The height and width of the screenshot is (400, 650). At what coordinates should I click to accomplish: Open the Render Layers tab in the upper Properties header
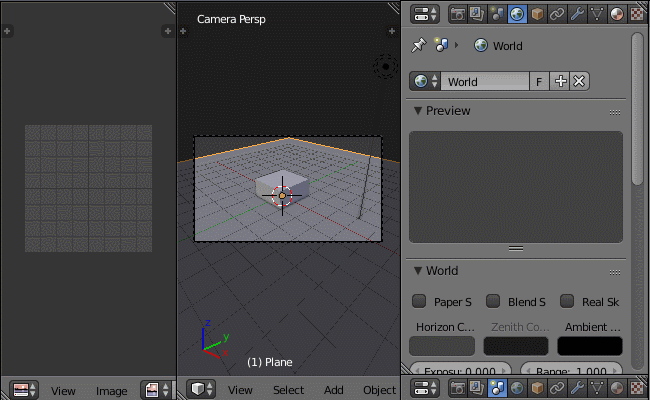point(477,14)
